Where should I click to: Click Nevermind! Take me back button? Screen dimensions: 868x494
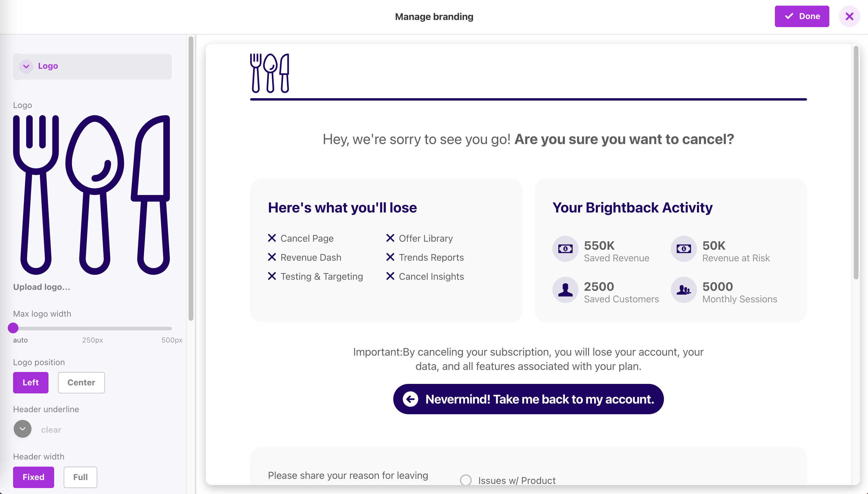528,399
